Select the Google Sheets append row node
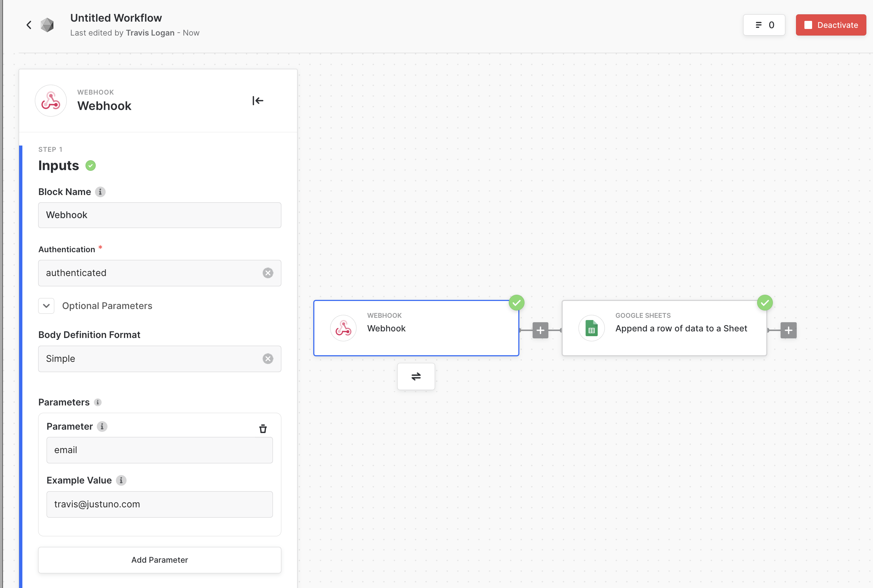 664,328
